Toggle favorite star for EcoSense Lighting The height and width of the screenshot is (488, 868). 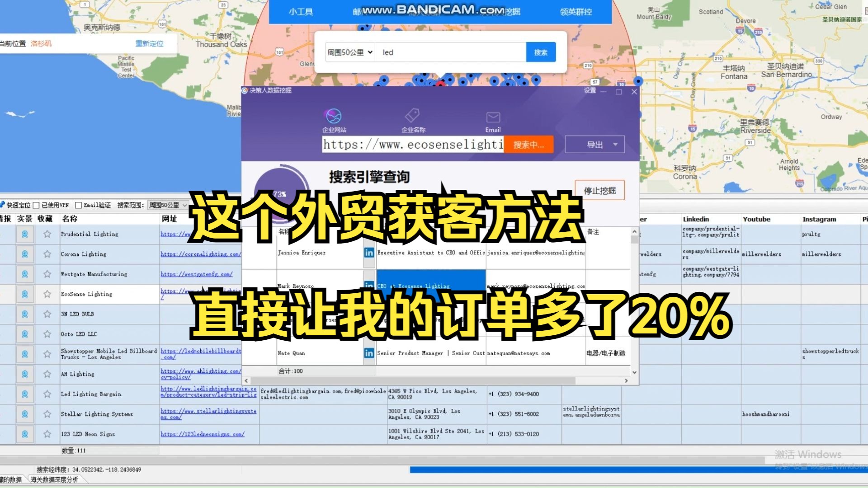pyautogui.click(x=47, y=294)
